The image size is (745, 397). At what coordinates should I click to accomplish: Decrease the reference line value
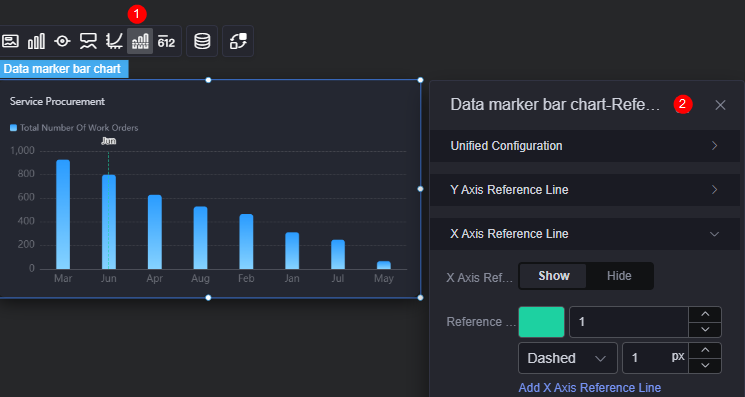pyautogui.click(x=705, y=330)
